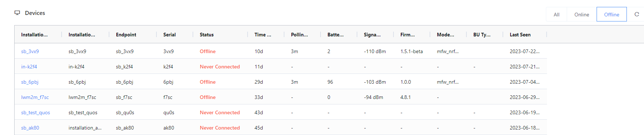
Task: Switch to the Online filter
Action: [x=582, y=15]
